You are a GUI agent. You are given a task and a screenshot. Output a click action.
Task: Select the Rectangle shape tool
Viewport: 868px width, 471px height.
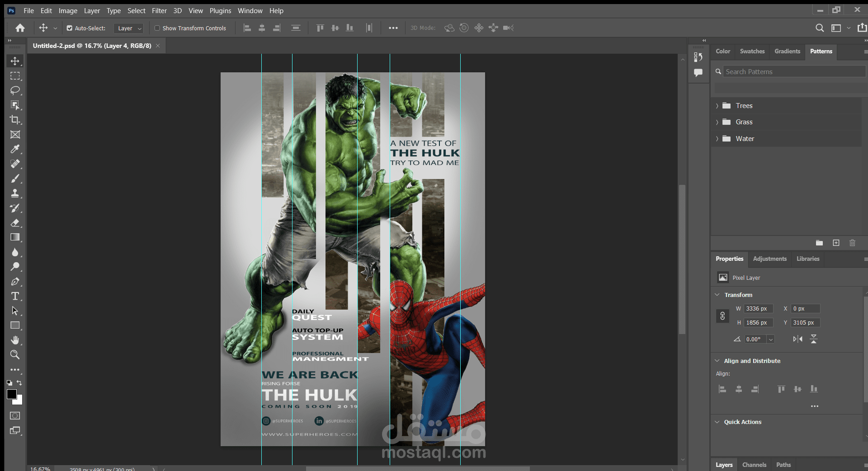coord(15,325)
